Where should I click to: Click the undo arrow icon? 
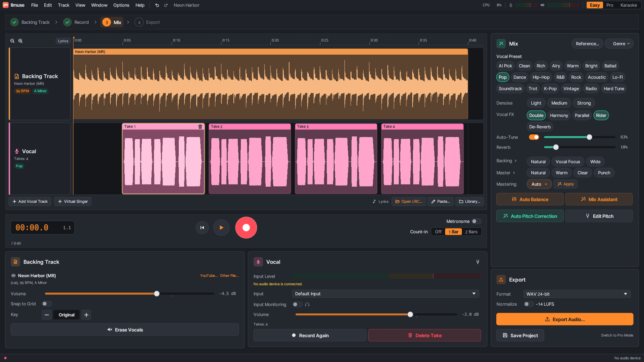click(157, 5)
